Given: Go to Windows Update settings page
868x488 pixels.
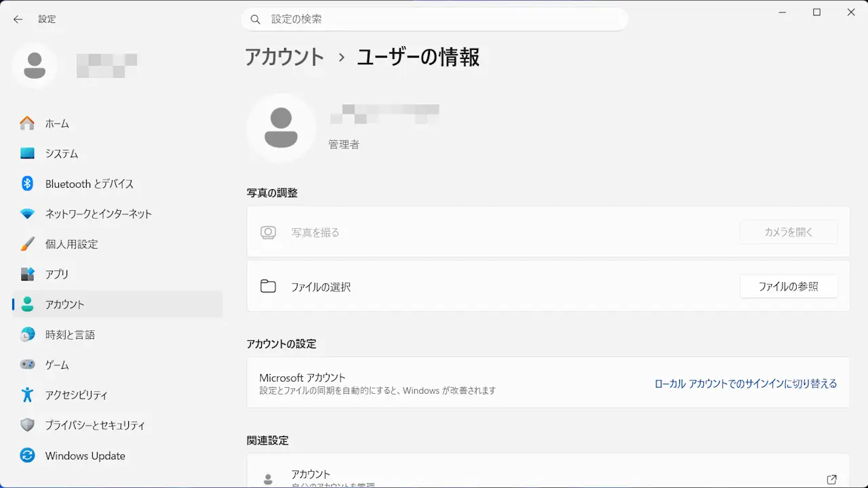Looking at the screenshot, I should click(85, 455).
